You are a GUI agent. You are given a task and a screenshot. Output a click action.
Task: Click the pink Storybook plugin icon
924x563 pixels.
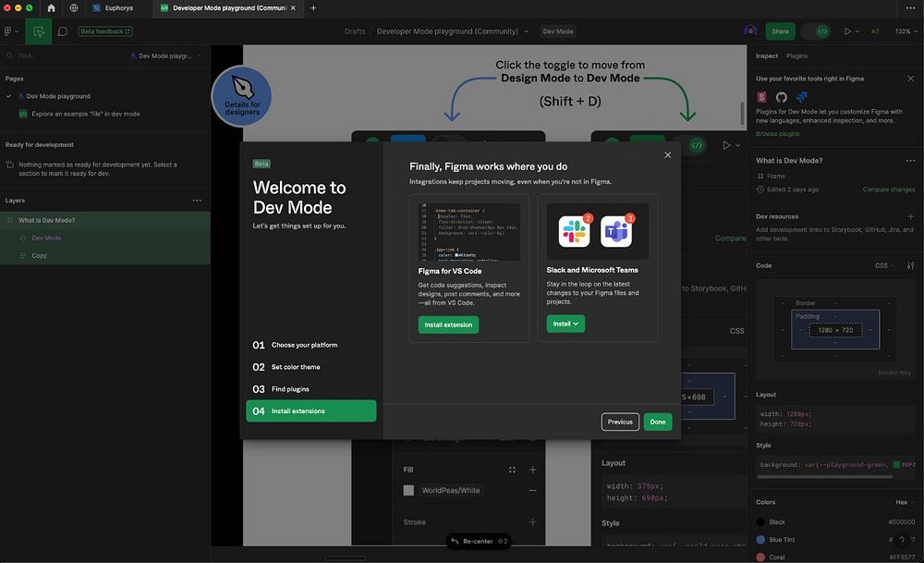point(762,97)
